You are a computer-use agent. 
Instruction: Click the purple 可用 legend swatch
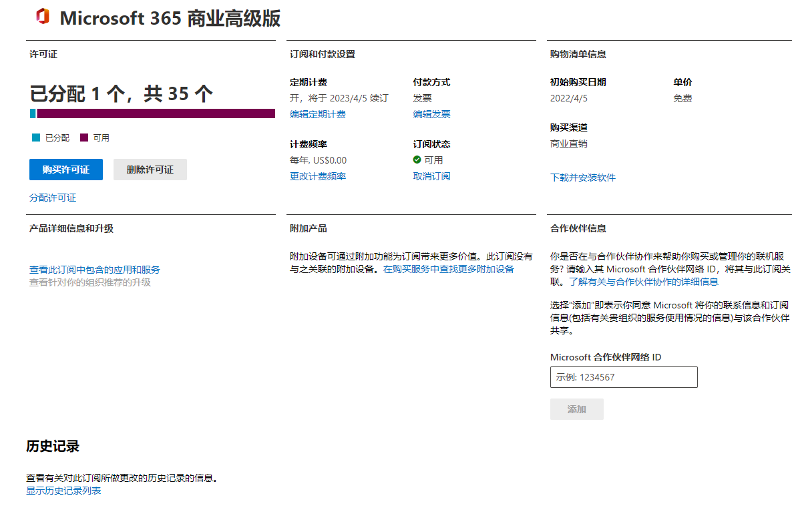point(84,138)
